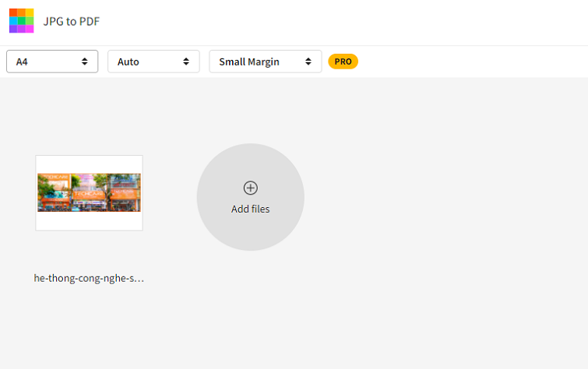
Task: Click the colorful JPG to PDF logo
Action: click(21, 21)
